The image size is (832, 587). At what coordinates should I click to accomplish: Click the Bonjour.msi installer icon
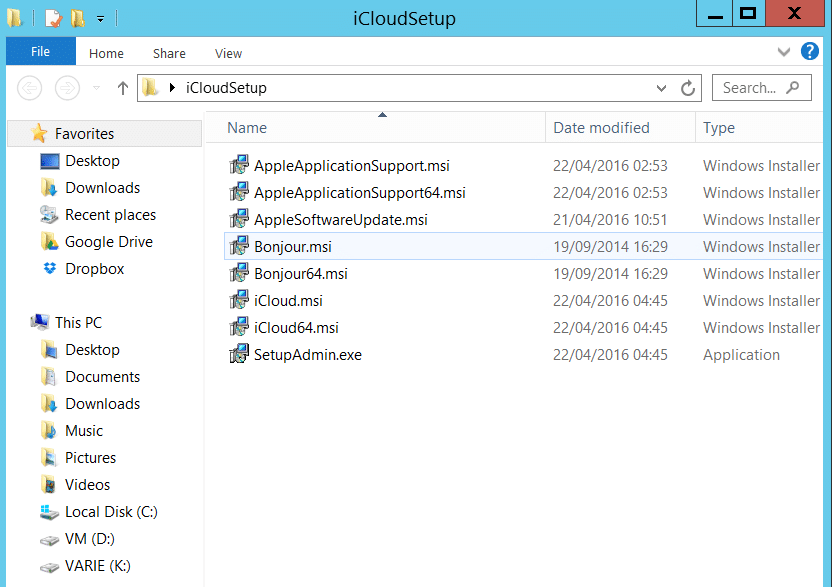click(x=239, y=246)
